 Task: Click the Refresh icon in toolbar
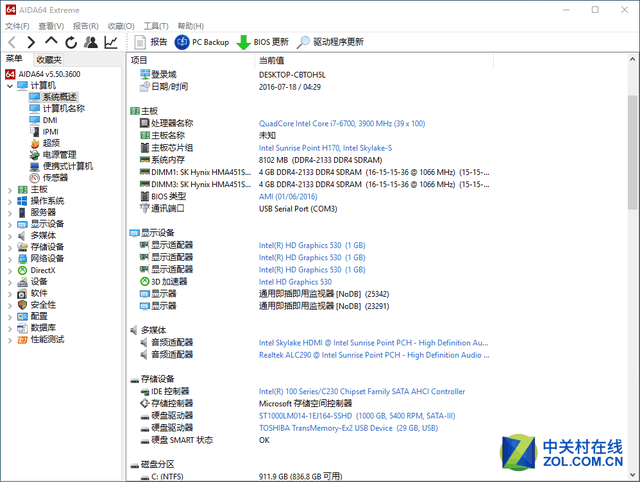(x=71, y=42)
